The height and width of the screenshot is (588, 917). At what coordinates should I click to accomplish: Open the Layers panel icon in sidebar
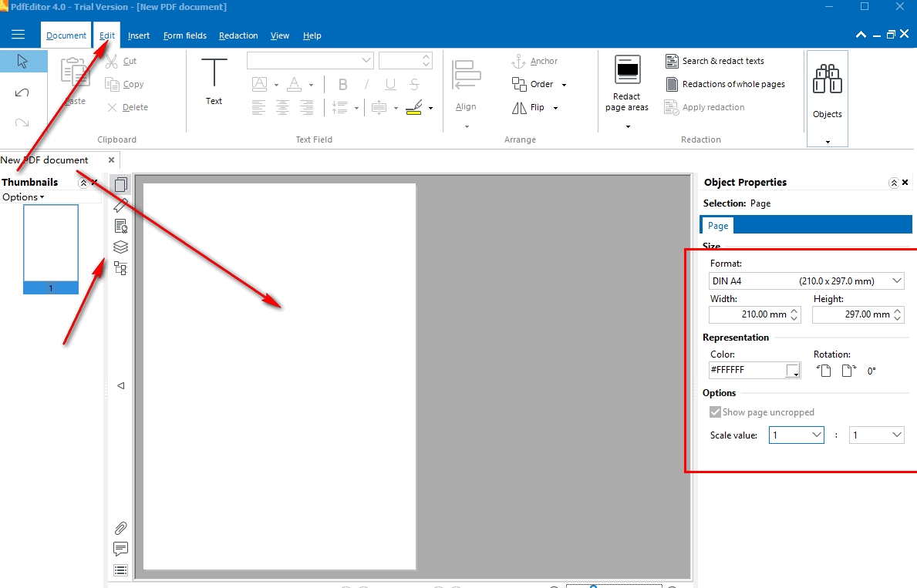tap(120, 247)
